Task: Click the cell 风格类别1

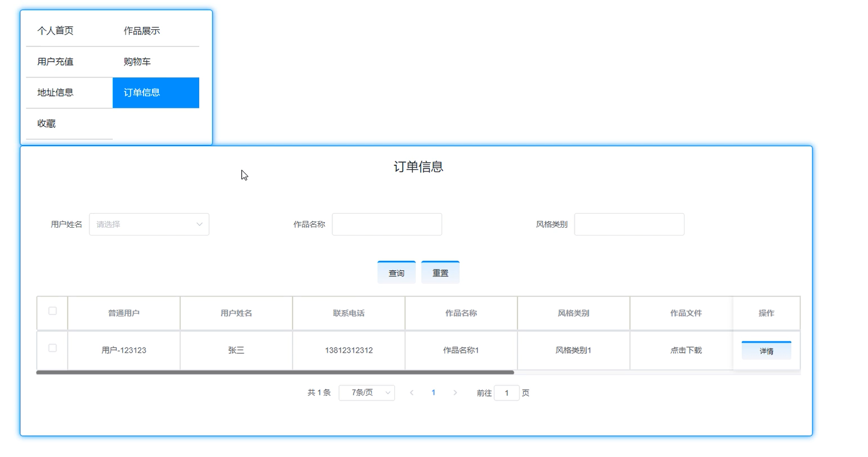Action: [x=573, y=350]
